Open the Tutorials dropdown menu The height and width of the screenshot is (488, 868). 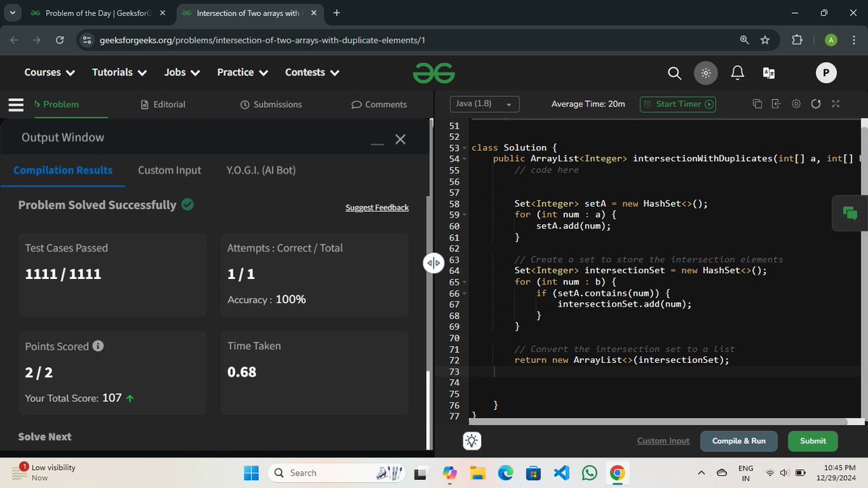pyautogui.click(x=119, y=72)
